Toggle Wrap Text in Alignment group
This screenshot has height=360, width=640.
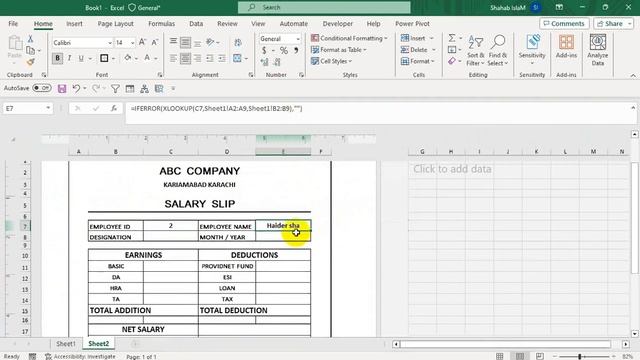[x=238, y=42]
